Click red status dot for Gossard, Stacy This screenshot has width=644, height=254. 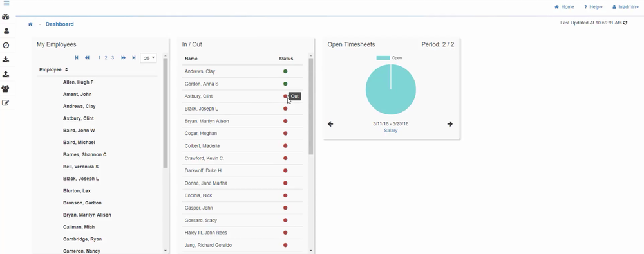(x=285, y=221)
